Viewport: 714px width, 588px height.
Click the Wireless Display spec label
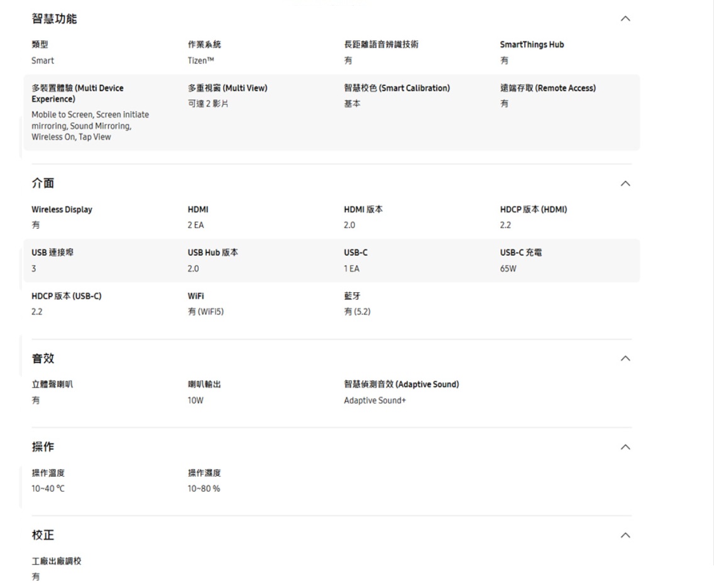(62, 210)
